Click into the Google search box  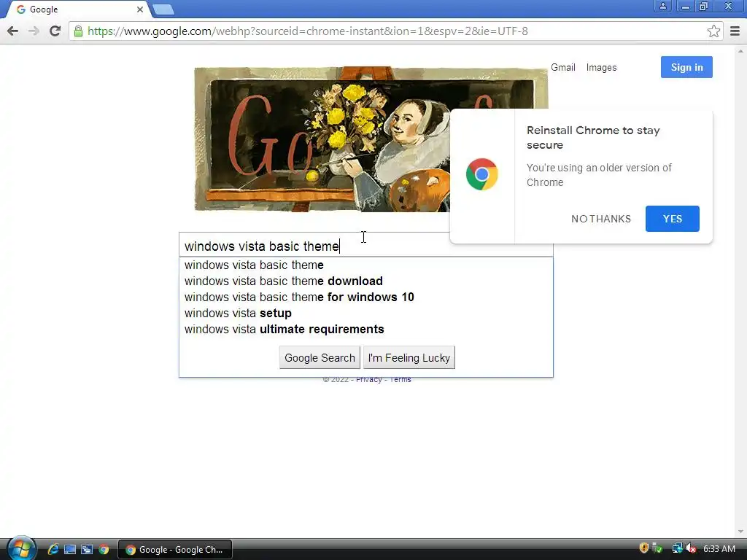tap(314, 246)
